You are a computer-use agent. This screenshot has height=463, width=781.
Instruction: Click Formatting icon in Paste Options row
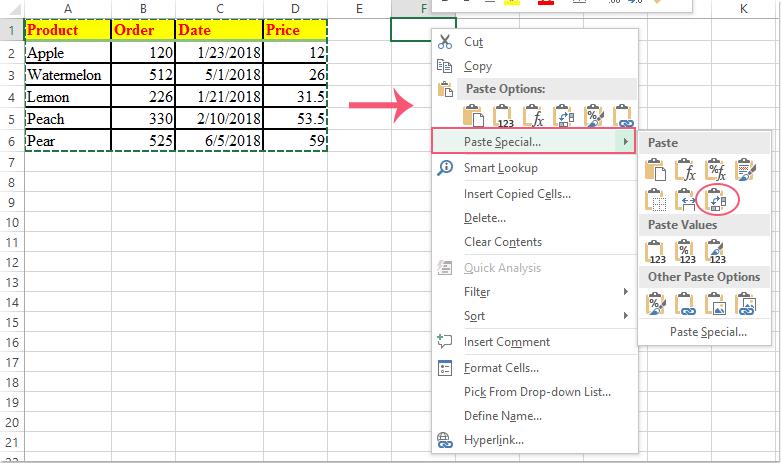tap(594, 116)
